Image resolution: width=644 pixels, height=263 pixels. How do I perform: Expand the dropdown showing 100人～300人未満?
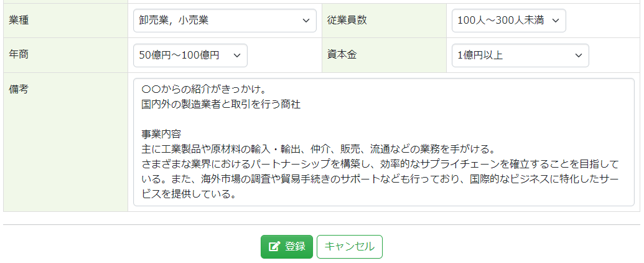tap(508, 21)
